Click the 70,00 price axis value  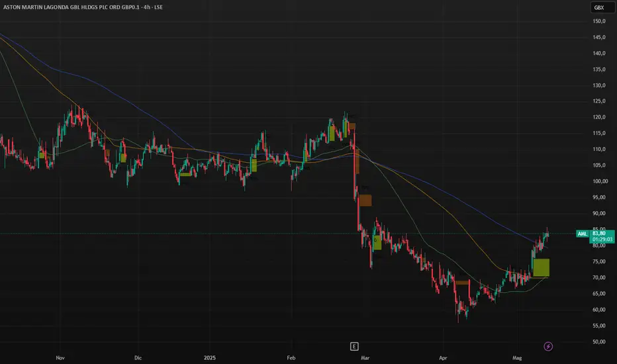point(599,277)
